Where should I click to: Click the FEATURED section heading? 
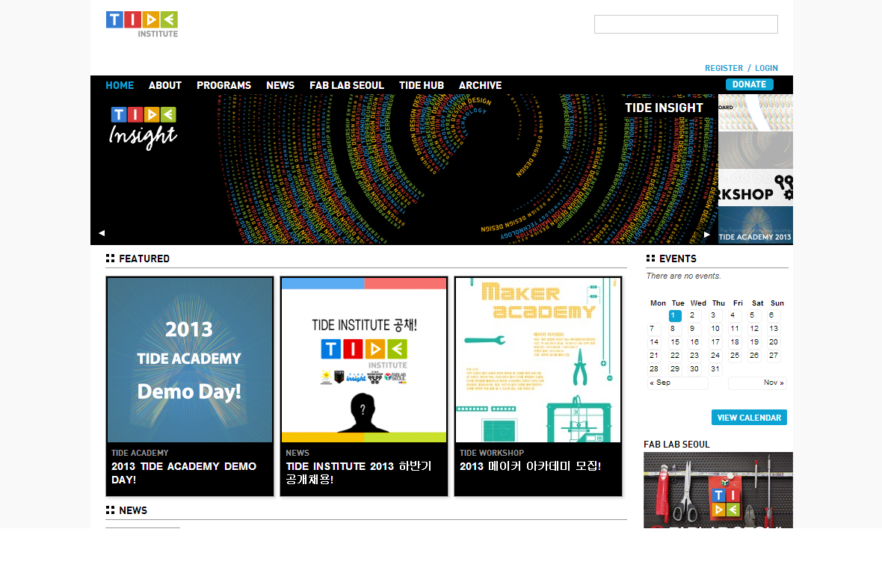tap(144, 259)
